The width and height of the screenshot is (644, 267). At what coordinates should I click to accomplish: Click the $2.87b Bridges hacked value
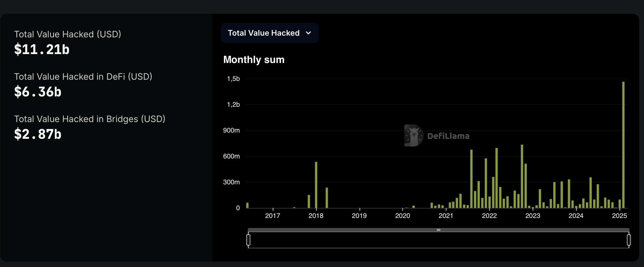coord(38,134)
